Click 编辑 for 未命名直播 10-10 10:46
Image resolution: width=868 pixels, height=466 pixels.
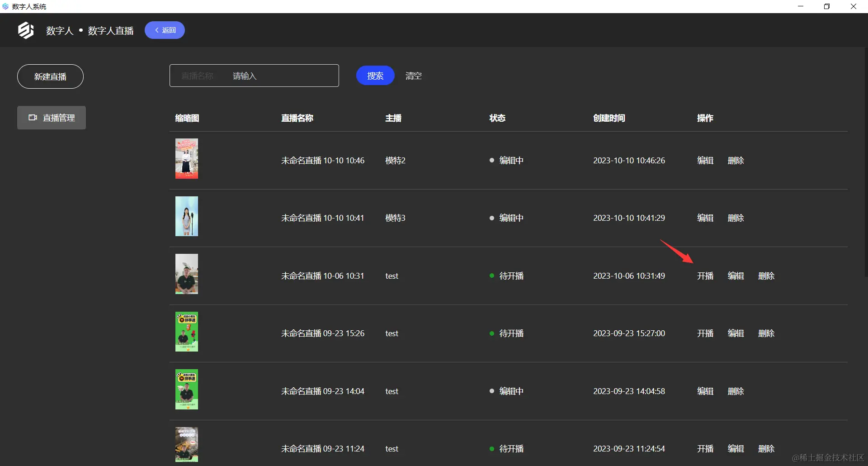(x=705, y=160)
